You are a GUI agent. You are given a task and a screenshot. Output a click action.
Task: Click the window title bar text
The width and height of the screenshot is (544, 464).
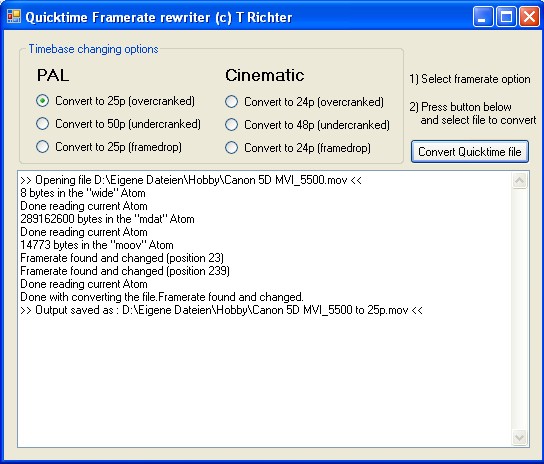point(159,17)
